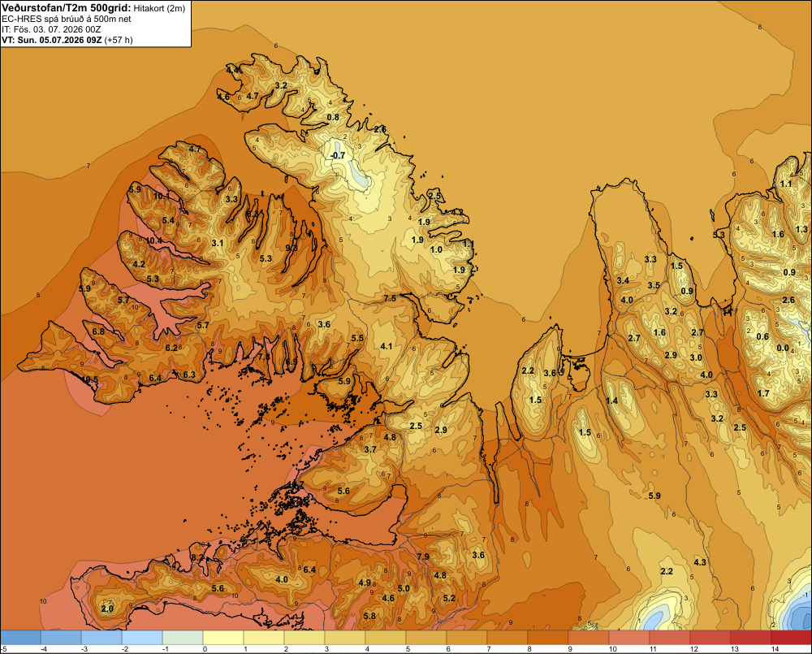812x654 pixels.
Task: Click legend scale label "-5"
Action: [x=3, y=649]
